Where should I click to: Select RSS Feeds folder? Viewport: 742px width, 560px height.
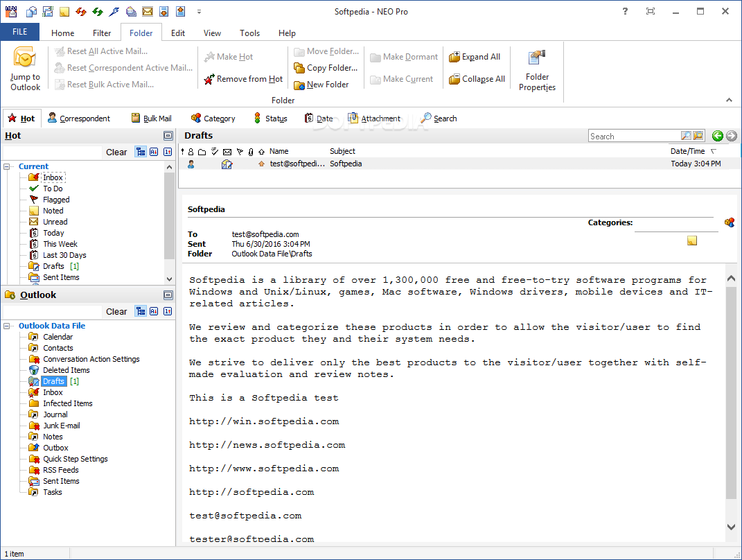60,470
